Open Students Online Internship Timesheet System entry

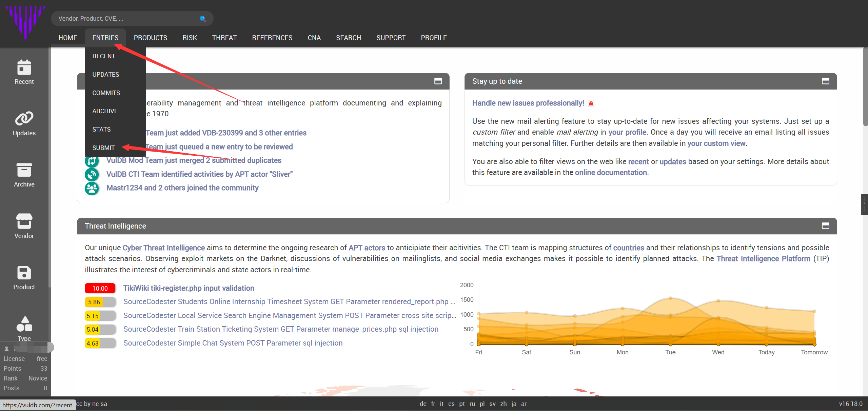289,302
